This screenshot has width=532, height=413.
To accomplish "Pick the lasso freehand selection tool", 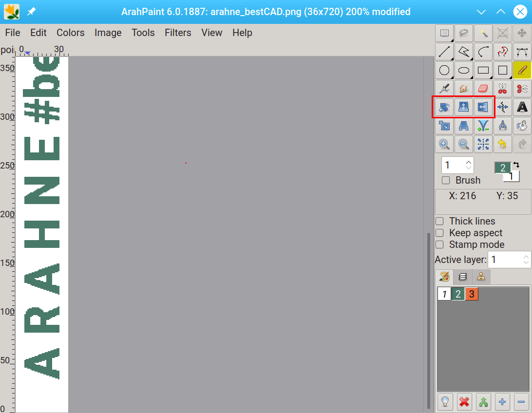I will pyautogui.click(x=464, y=33).
